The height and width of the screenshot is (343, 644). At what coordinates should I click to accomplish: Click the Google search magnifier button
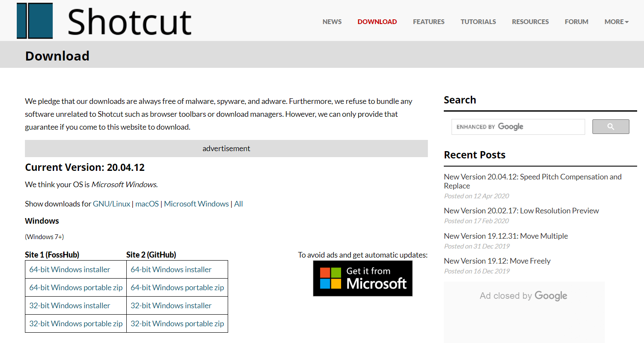coord(610,126)
